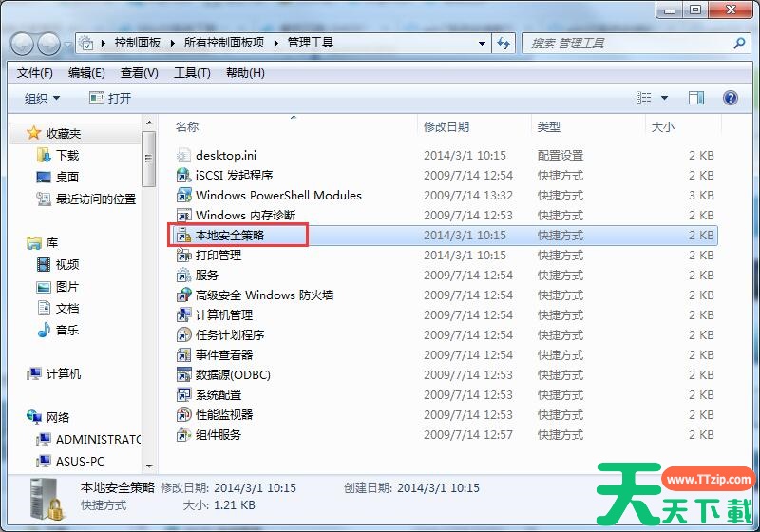The width and height of the screenshot is (760, 532).
Task: Open the 查看(V) menu
Action: 140,73
